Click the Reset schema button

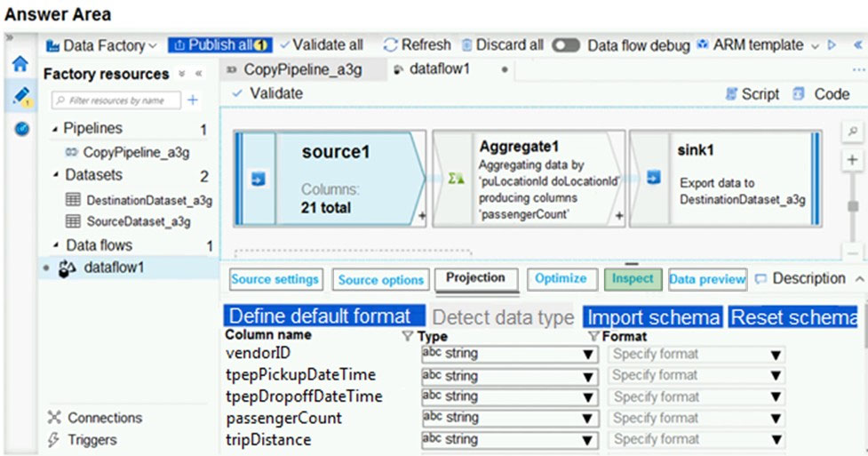[793, 317]
